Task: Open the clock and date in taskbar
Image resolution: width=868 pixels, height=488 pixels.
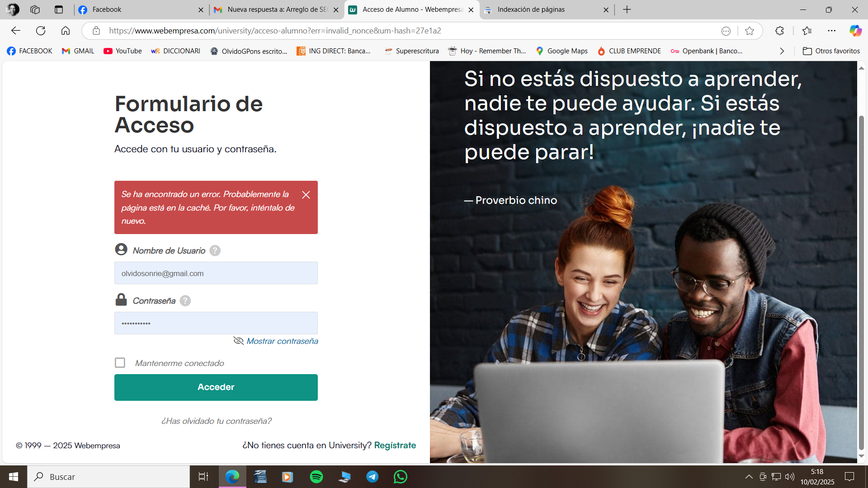Action: (817, 477)
